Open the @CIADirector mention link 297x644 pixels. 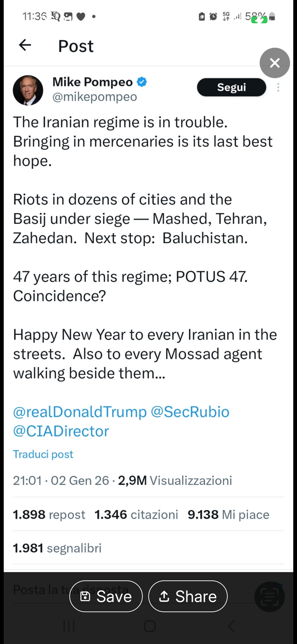[x=61, y=431]
